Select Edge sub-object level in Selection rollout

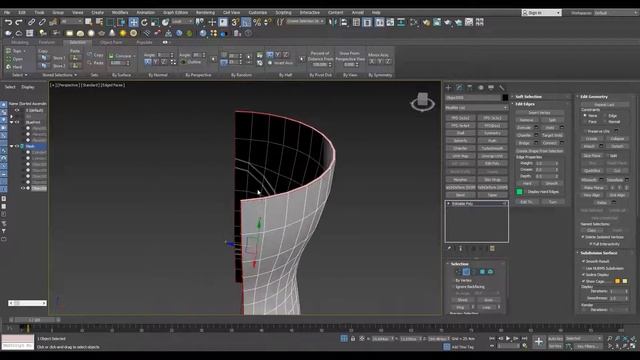[466, 272]
